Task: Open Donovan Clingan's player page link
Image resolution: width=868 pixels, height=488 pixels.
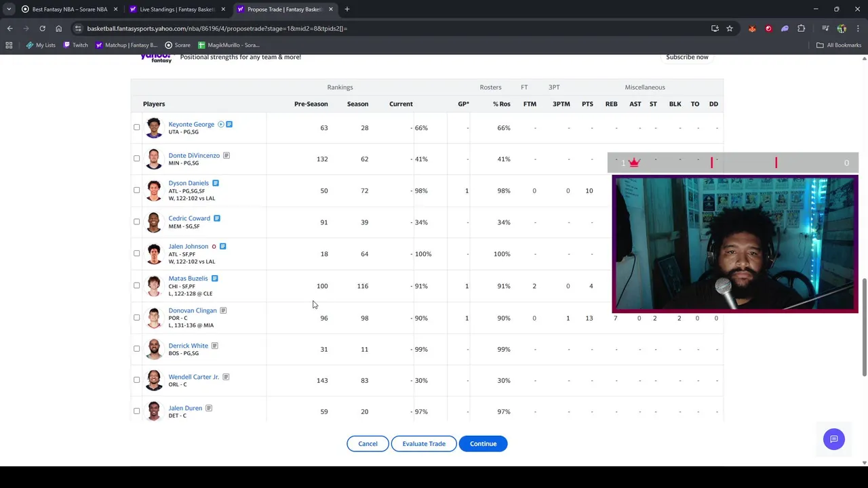Action: click(193, 310)
